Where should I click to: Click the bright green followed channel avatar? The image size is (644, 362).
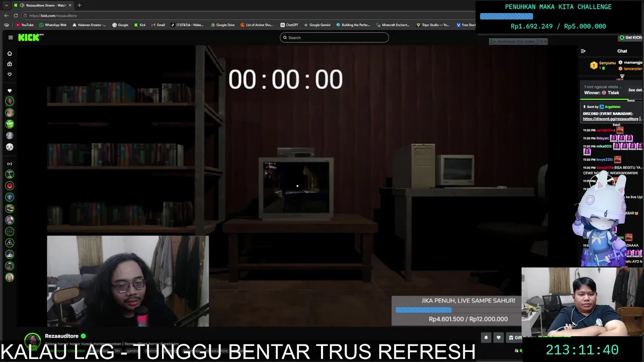tap(10, 124)
